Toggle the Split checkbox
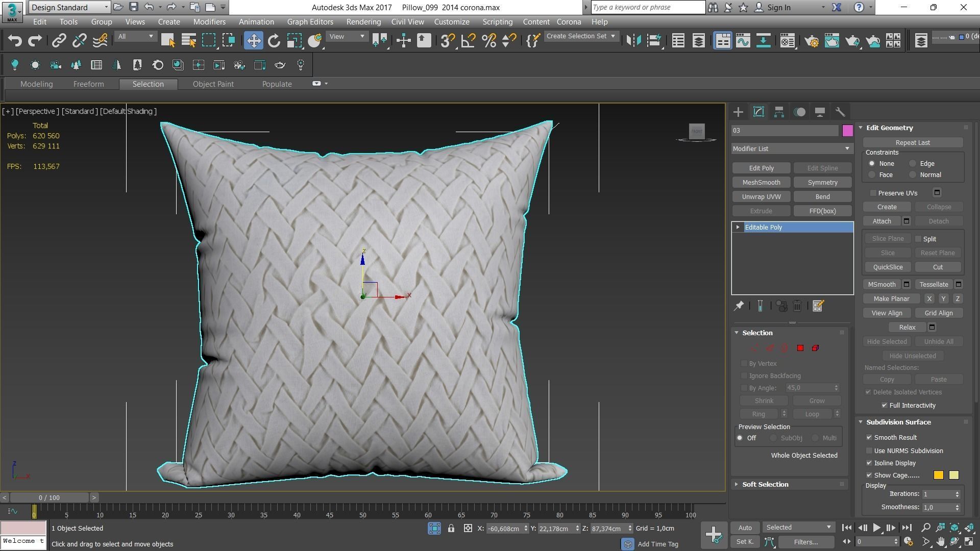The image size is (980, 551). 918,239
